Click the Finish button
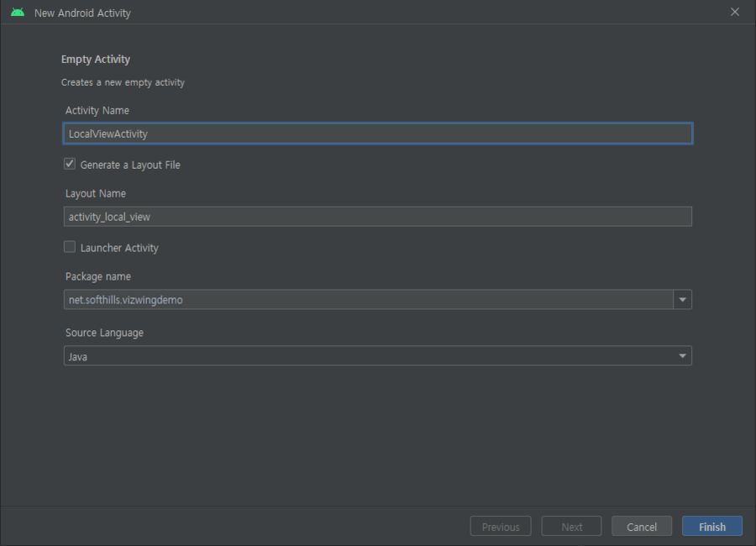The height and width of the screenshot is (546, 756). [711, 526]
